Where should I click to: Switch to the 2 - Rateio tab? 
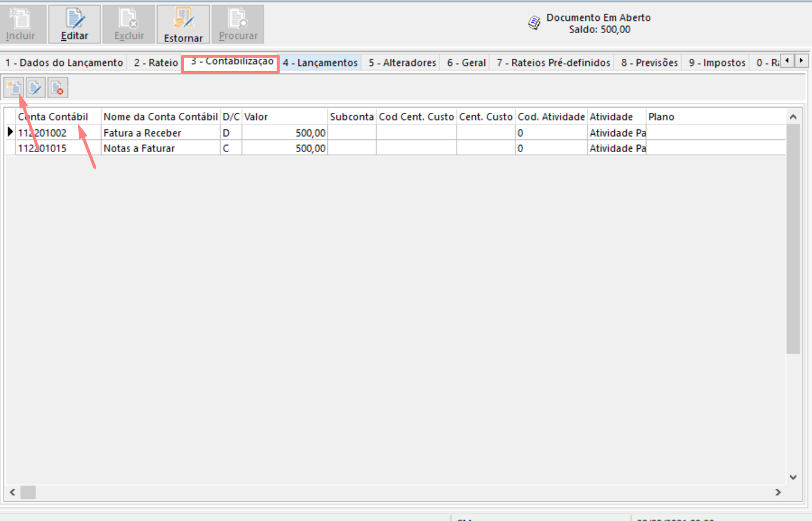tap(156, 62)
